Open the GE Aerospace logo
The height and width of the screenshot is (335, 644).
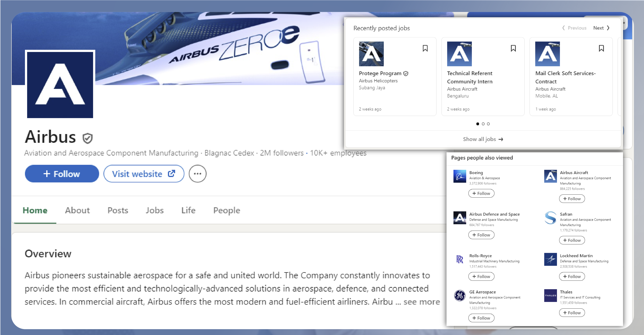point(460,296)
